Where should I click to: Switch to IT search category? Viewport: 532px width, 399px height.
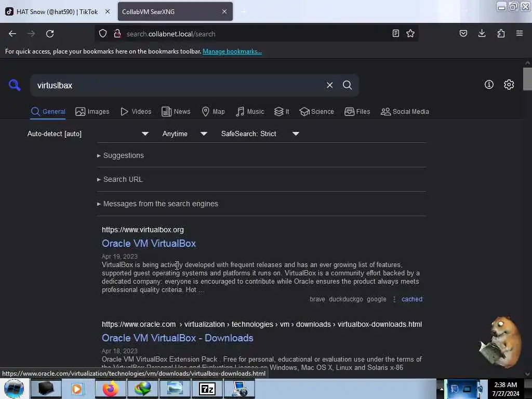[x=282, y=111]
